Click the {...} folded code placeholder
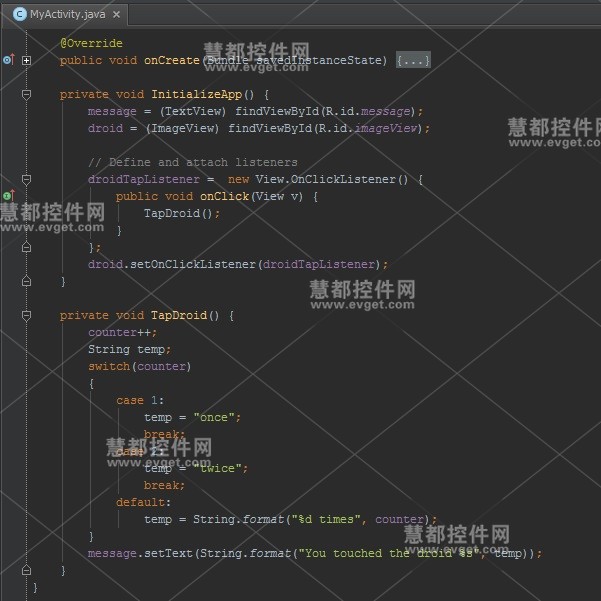Image resolution: width=601 pixels, height=601 pixels. click(x=413, y=60)
